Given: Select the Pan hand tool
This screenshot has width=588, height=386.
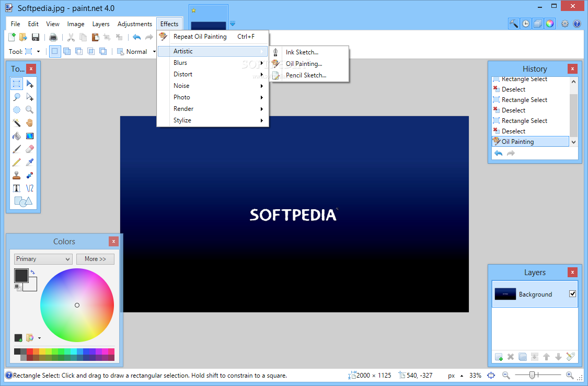Looking at the screenshot, I should point(30,123).
